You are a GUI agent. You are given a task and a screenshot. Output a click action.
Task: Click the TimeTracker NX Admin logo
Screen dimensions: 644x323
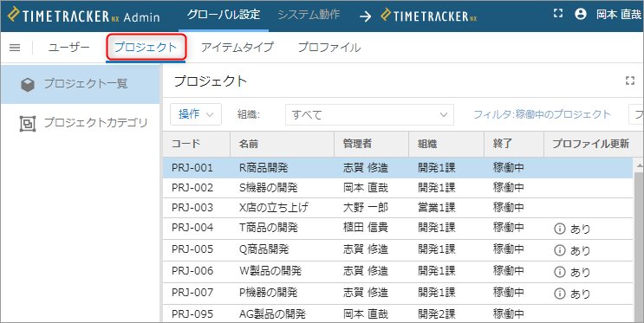tap(84, 16)
